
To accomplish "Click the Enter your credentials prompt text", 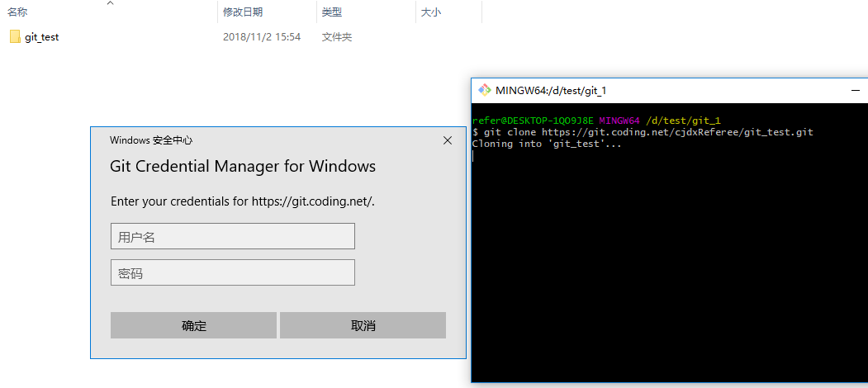I will [243, 201].
